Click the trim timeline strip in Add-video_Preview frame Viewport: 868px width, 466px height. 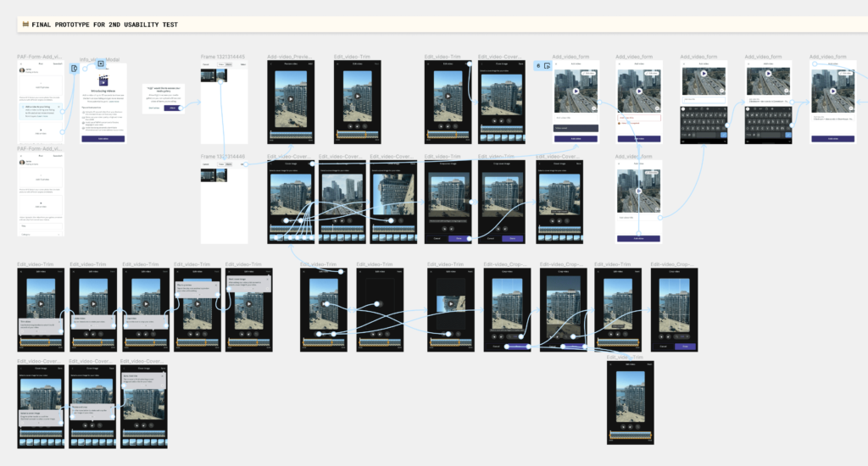292,134
